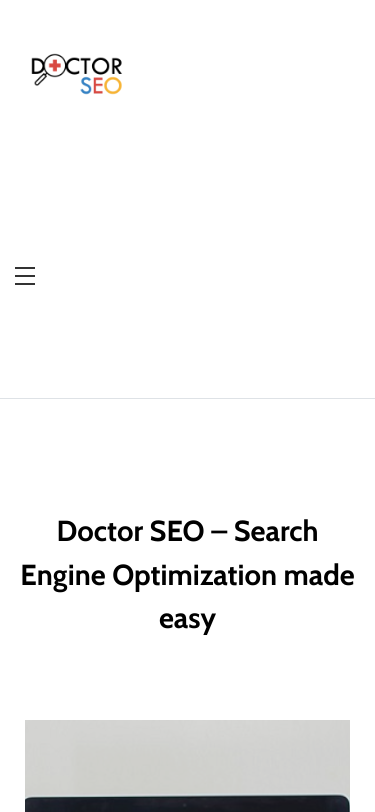375x812 pixels.
Task: Click the yellow O letter in logo
Action: (x=112, y=85)
